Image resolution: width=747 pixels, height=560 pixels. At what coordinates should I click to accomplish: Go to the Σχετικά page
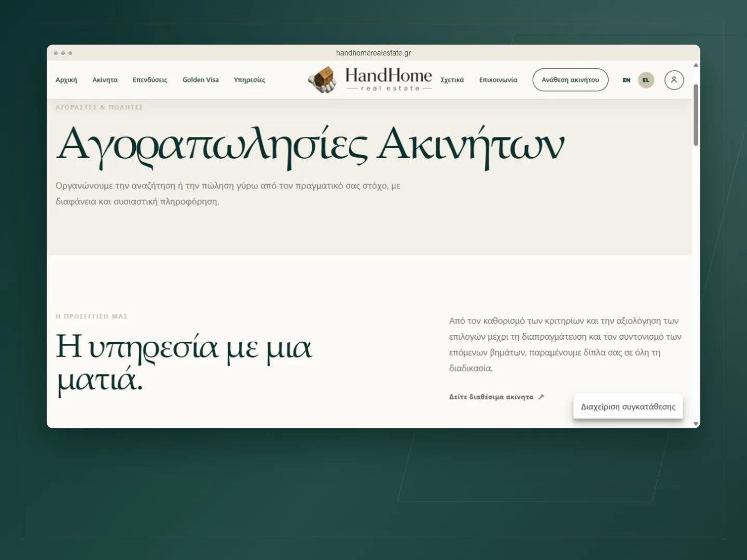pyautogui.click(x=452, y=80)
